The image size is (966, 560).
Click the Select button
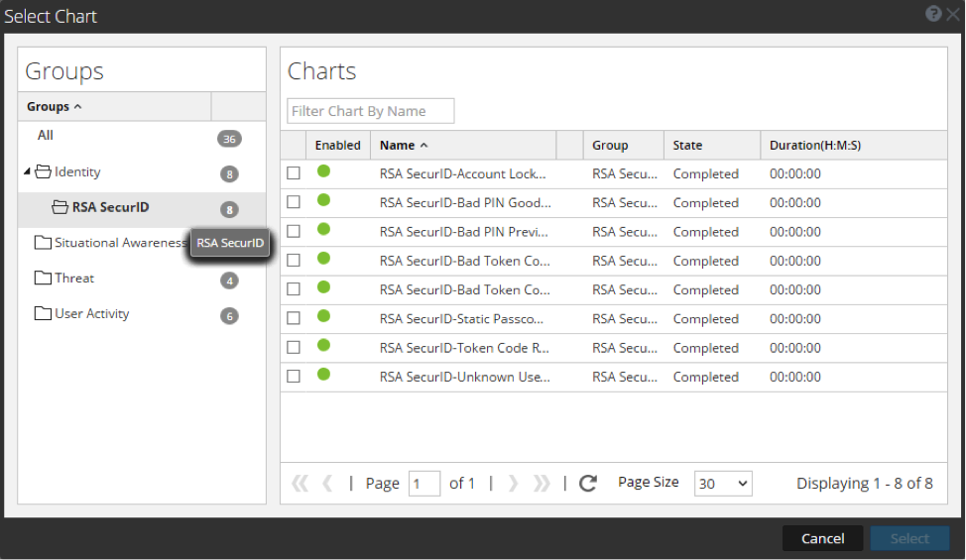coord(909,538)
